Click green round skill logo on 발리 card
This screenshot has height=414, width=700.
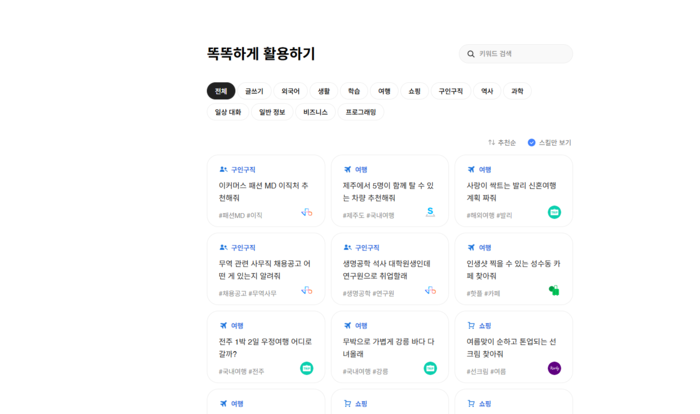click(x=554, y=212)
